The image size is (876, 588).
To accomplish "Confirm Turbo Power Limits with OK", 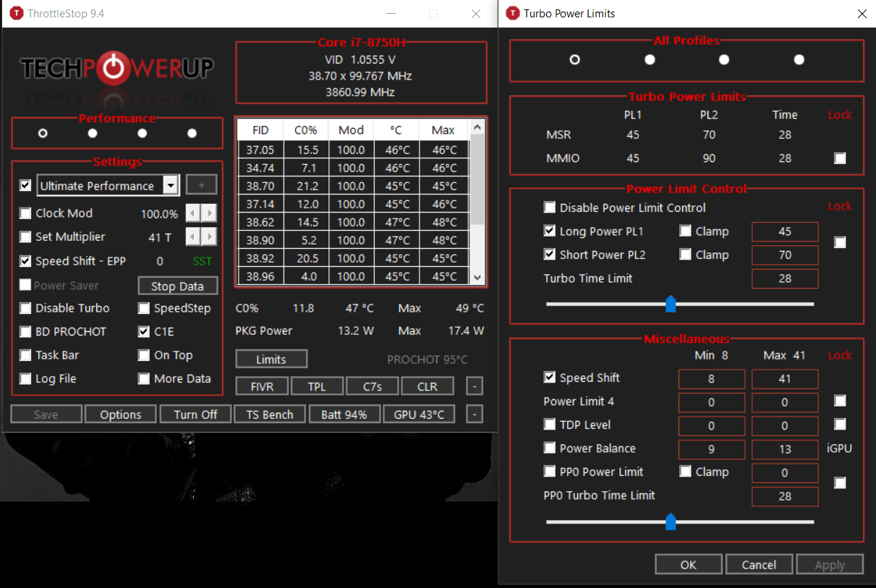I will [x=688, y=563].
